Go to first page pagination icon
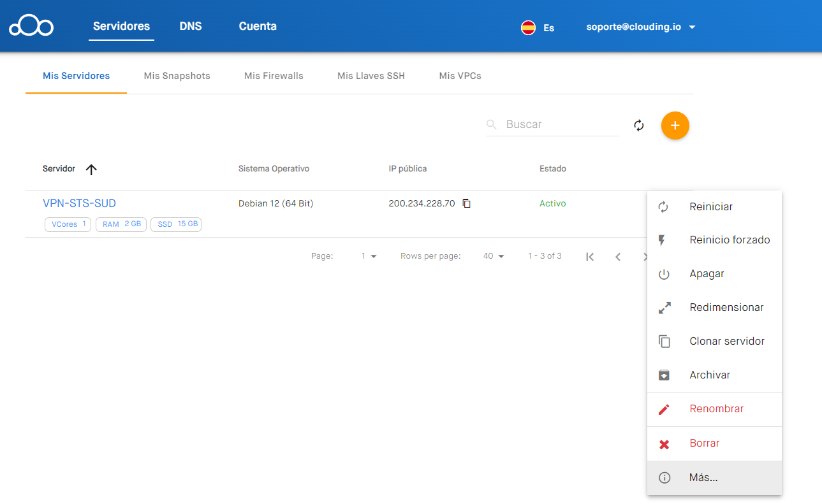 590,257
